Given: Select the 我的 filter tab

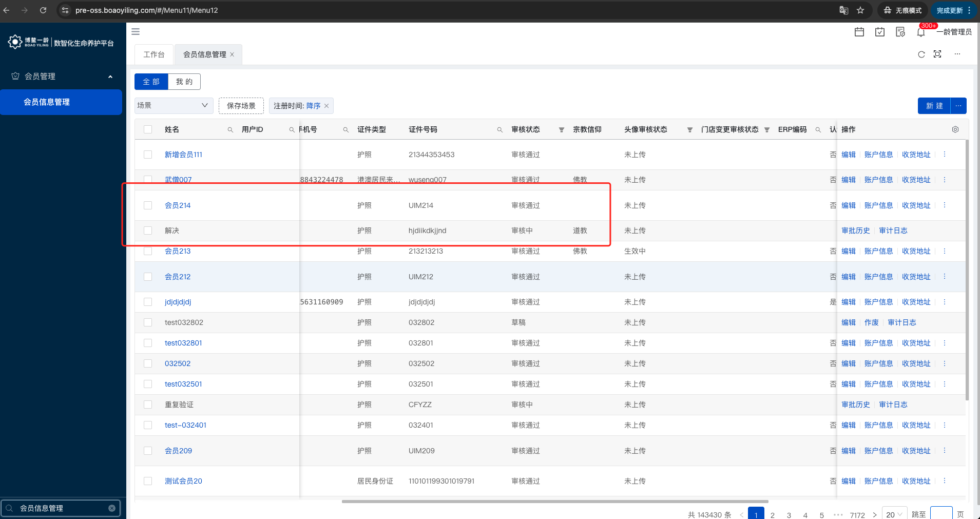Looking at the screenshot, I should coord(184,82).
